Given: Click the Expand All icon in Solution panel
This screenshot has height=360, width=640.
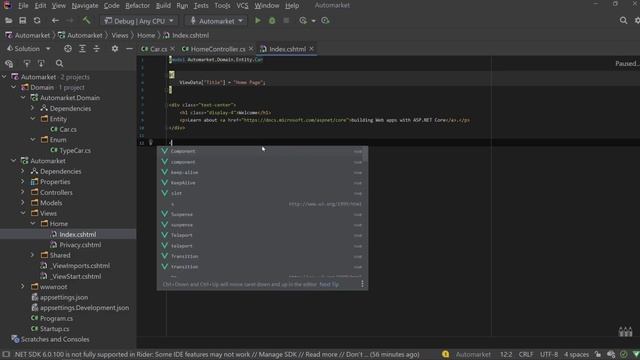Looking at the screenshot, I should [x=82, y=49].
